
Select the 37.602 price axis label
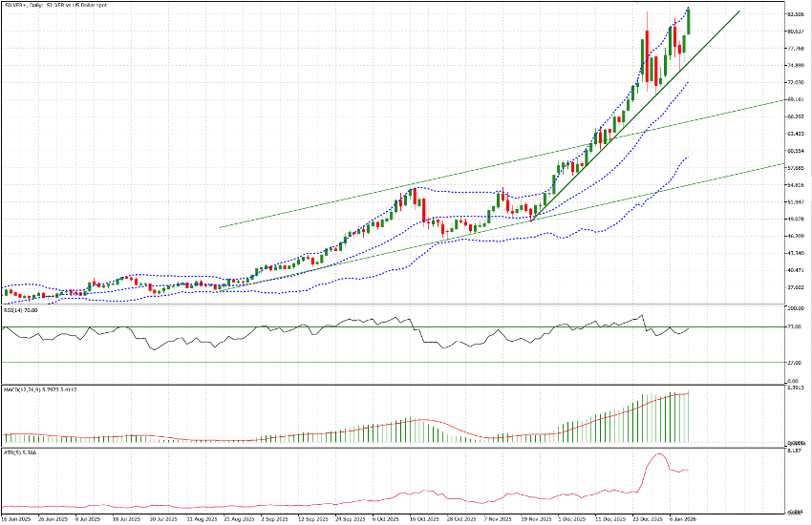coord(795,287)
